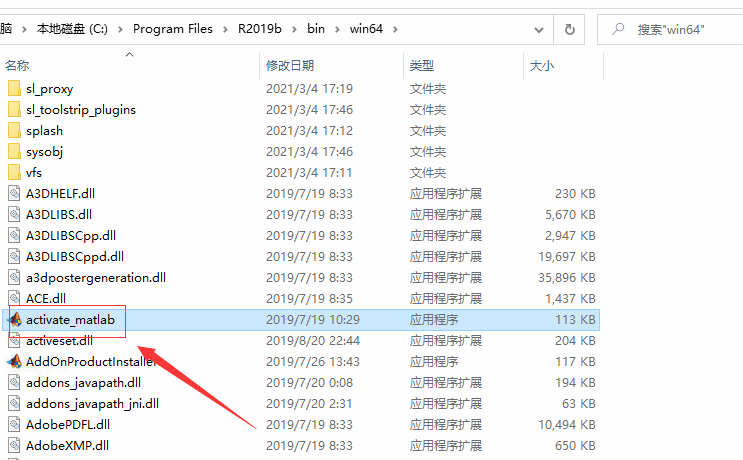Click the 35,896 KB size value
Viewport: 743px width, 460px height.
click(566, 278)
